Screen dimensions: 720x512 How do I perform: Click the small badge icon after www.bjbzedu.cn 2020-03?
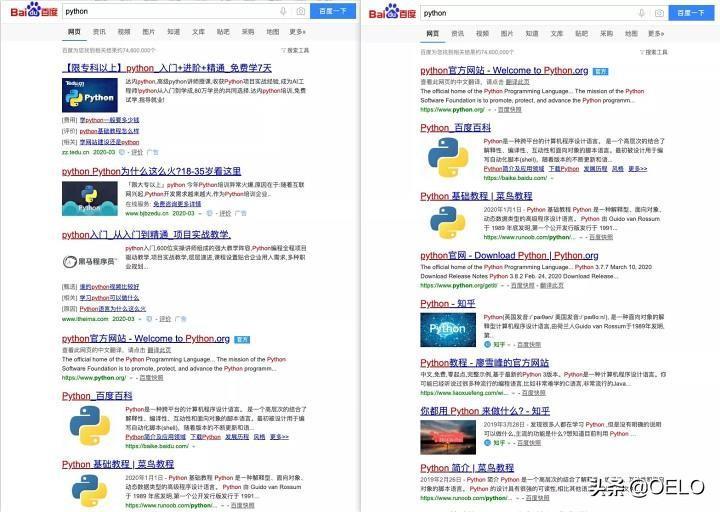209,214
